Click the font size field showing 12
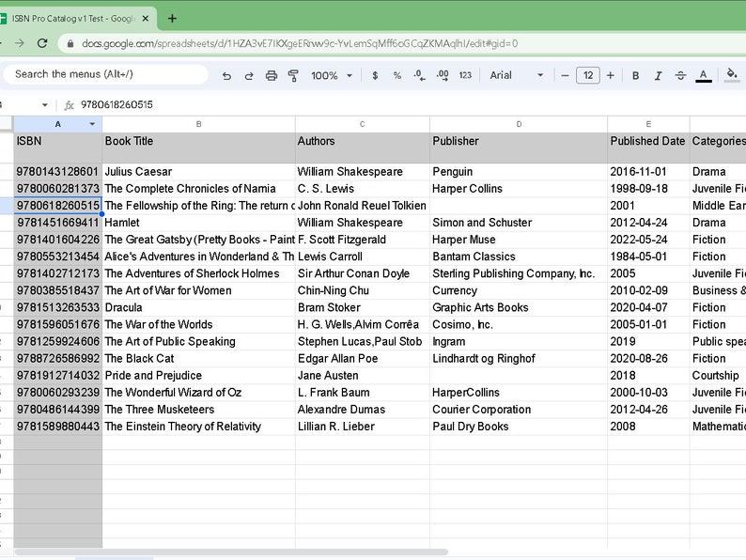Image resolution: width=746 pixels, height=560 pixels. click(587, 76)
